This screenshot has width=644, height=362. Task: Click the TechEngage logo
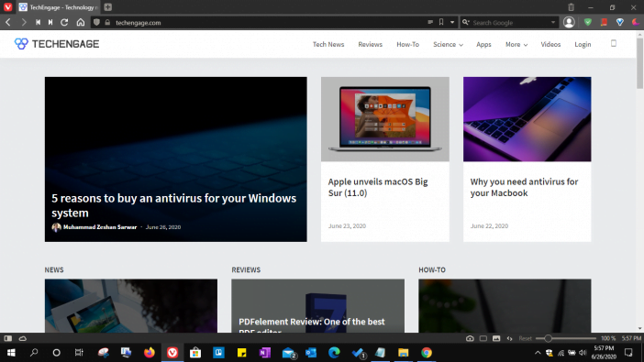[57, 44]
